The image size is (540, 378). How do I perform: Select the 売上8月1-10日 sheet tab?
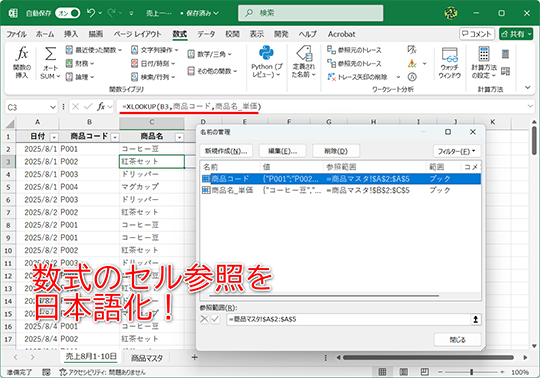tap(91, 357)
